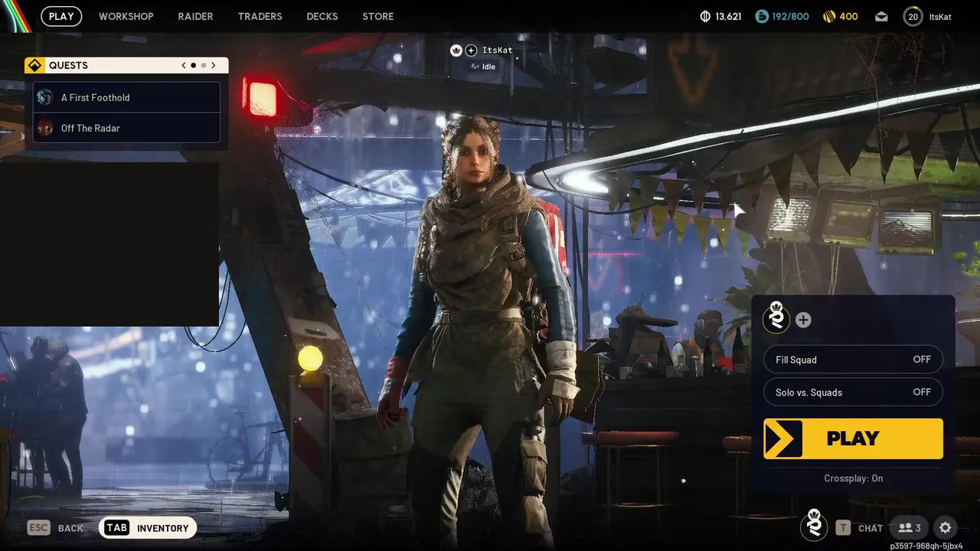This screenshot has height=551, width=980.
Task: Click the yellow PLAY button
Action: click(x=853, y=439)
